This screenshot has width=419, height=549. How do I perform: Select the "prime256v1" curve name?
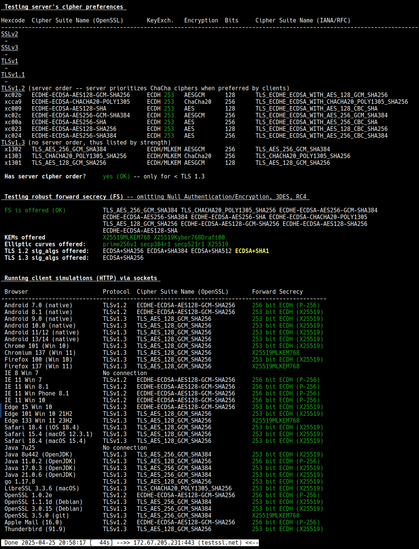(x=120, y=244)
